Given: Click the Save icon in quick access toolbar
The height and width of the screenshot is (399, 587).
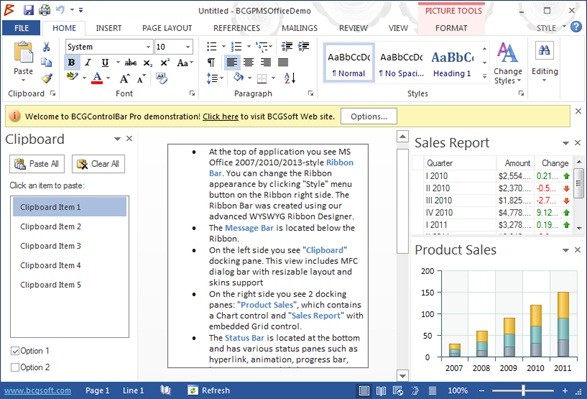Looking at the screenshot, I should click(28, 10).
